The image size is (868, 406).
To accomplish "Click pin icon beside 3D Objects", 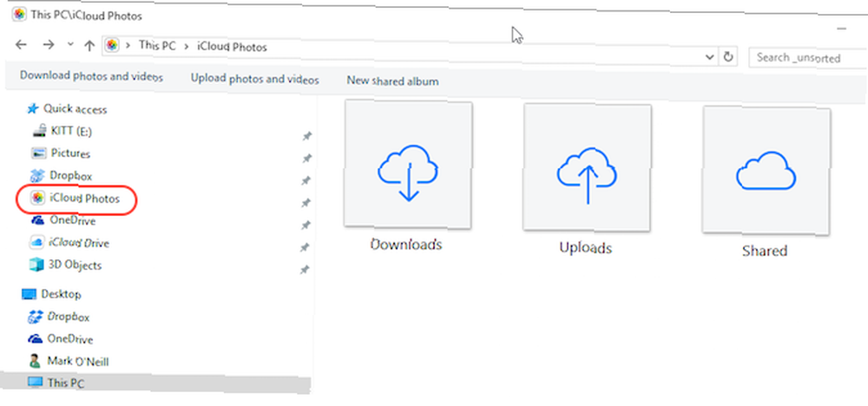I will point(304,270).
